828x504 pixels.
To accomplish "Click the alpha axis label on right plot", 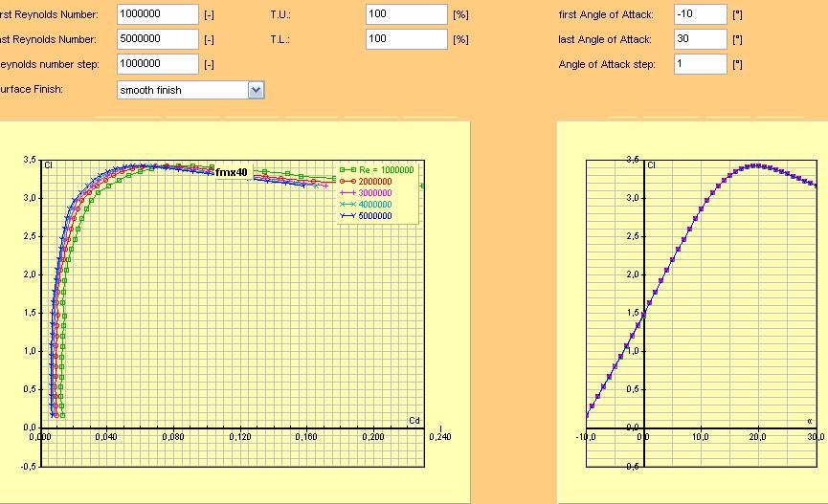I will coord(810,421).
